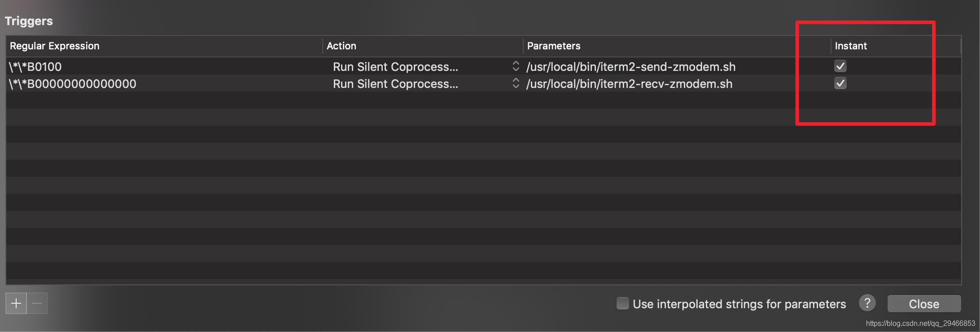Open help with question mark button
The height and width of the screenshot is (332, 980).
pos(867,303)
